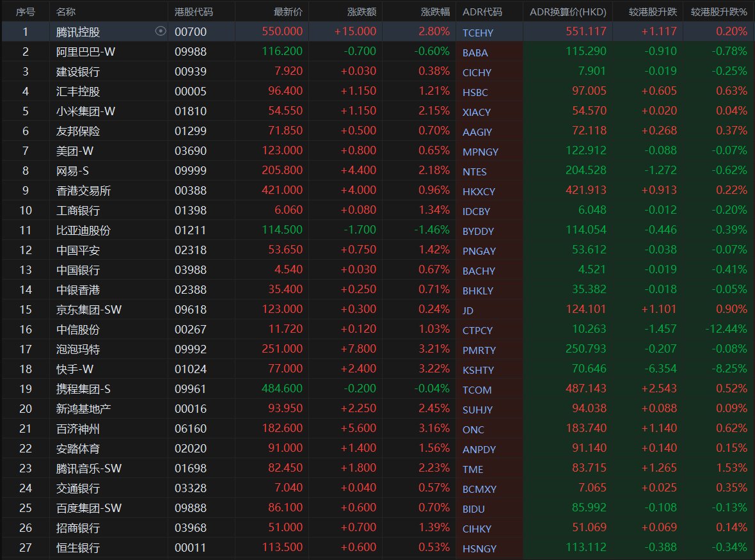
Task: Select the 比亚迪股份 row name
Action: [x=83, y=230]
